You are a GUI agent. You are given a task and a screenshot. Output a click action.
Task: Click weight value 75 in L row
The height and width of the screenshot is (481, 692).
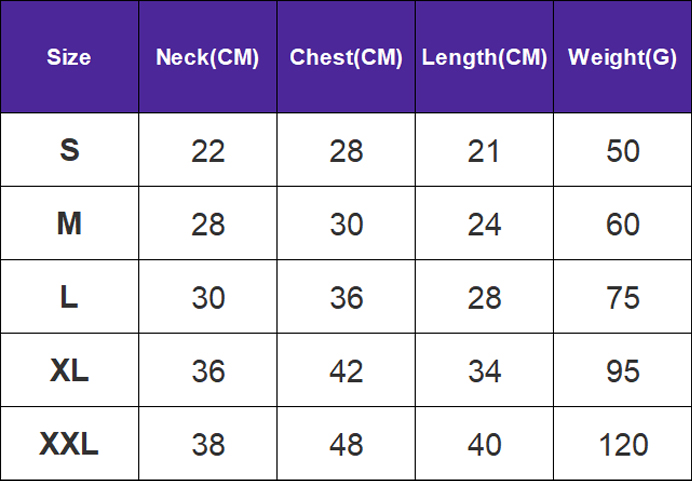point(623,298)
